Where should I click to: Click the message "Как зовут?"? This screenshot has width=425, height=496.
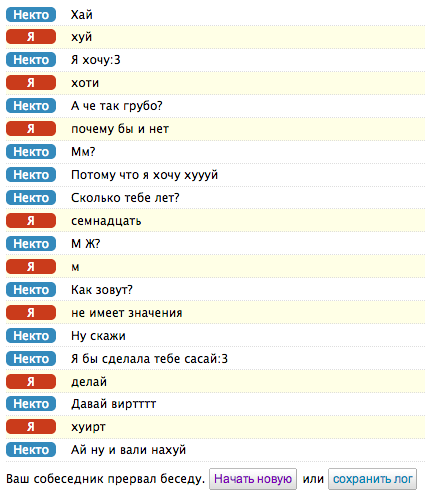[102, 290]
